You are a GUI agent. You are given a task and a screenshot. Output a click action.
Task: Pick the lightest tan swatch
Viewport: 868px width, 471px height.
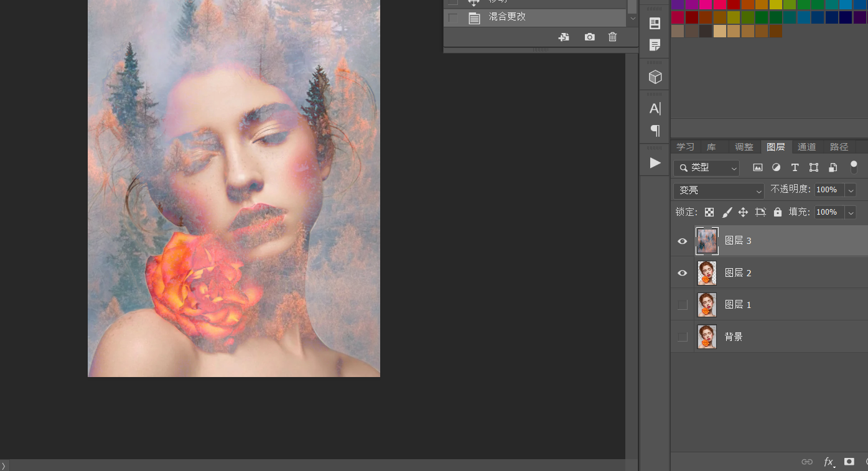click(x=719, y=31)
